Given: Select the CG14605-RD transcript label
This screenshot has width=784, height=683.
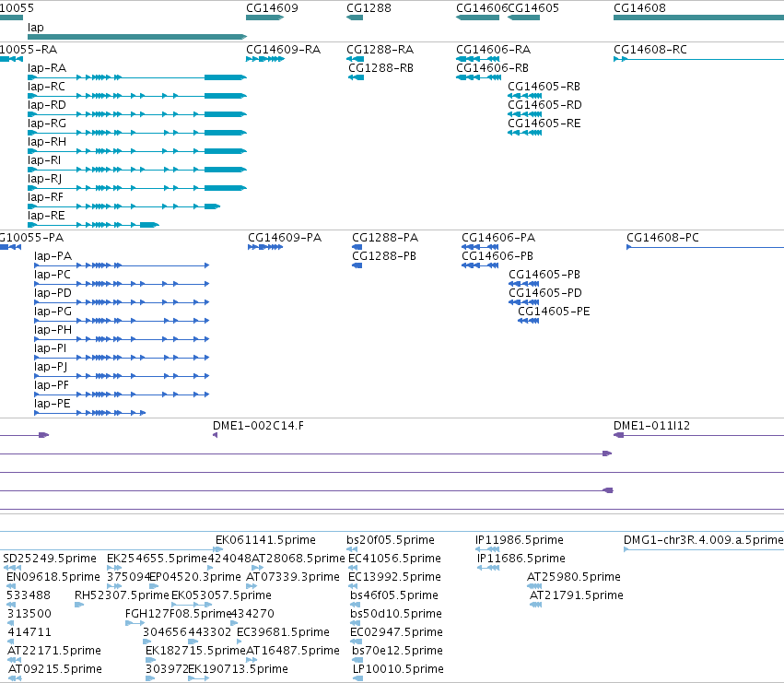Looking at the screenshot, I should pos(545,105).
